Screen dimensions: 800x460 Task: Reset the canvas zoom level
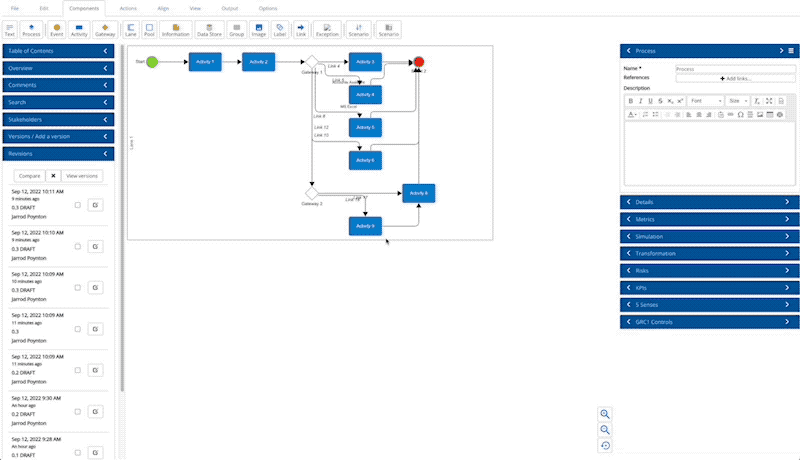tap(606, 446)
